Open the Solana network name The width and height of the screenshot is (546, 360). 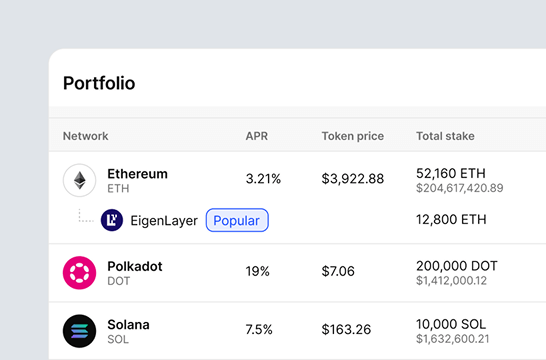[128, 324]
